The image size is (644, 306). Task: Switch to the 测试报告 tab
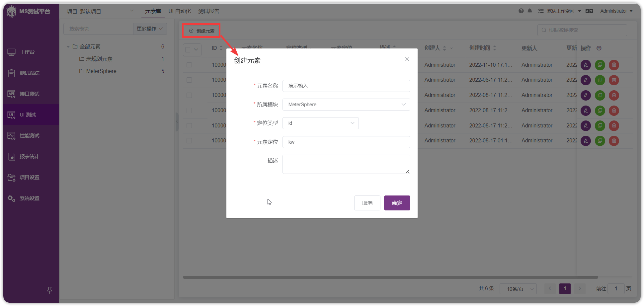(208, 11)
